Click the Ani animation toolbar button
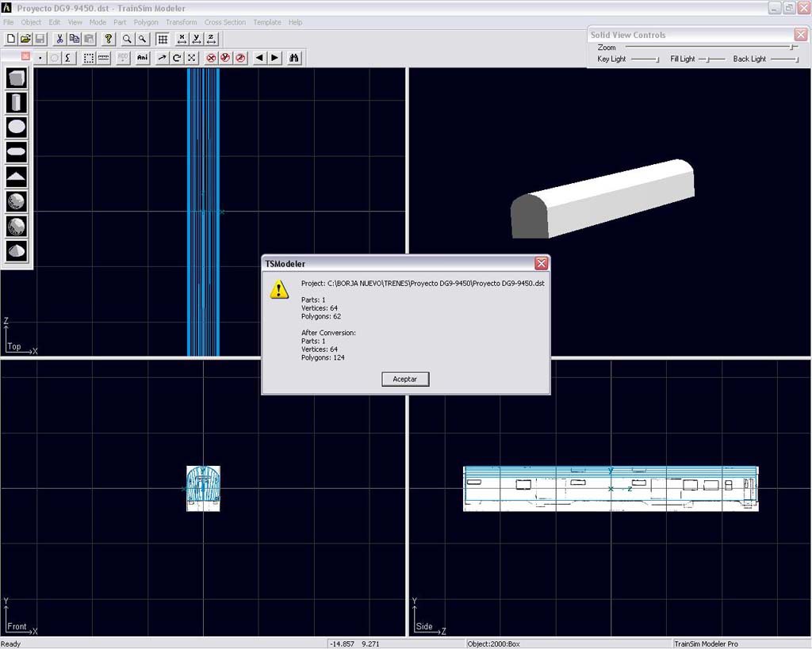812x649 pixels. click(x=143, y=58)
